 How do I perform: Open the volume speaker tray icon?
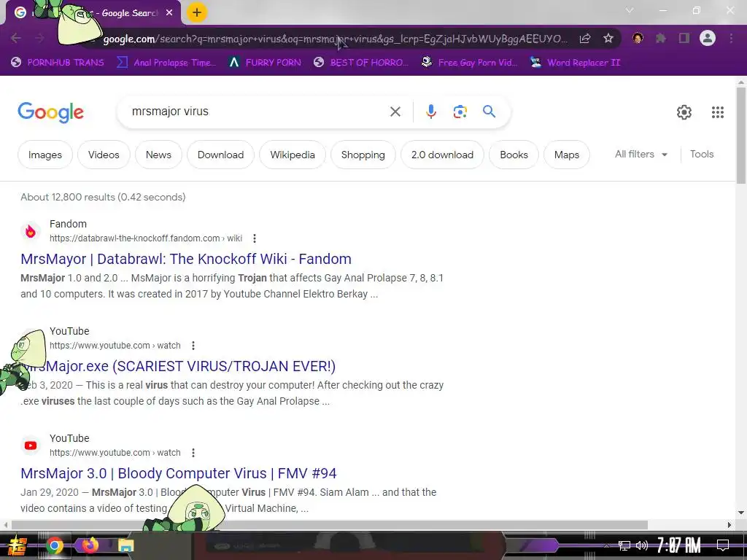(x=642, y=545)
